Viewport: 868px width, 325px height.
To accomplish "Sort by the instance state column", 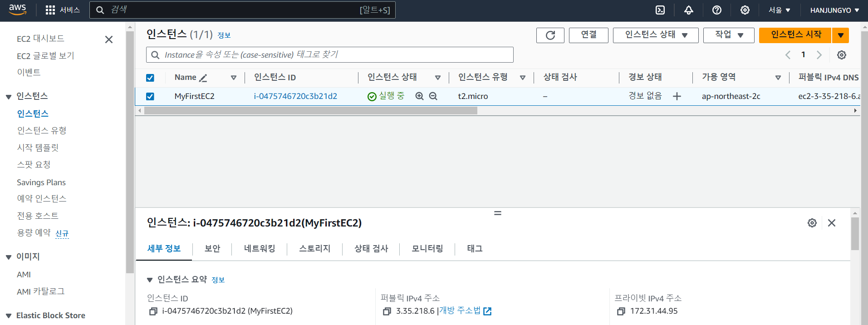I will [x=438, y=78].
